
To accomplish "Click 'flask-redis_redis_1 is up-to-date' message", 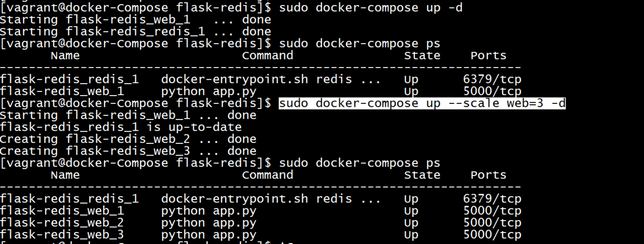I will coord(120,127).
